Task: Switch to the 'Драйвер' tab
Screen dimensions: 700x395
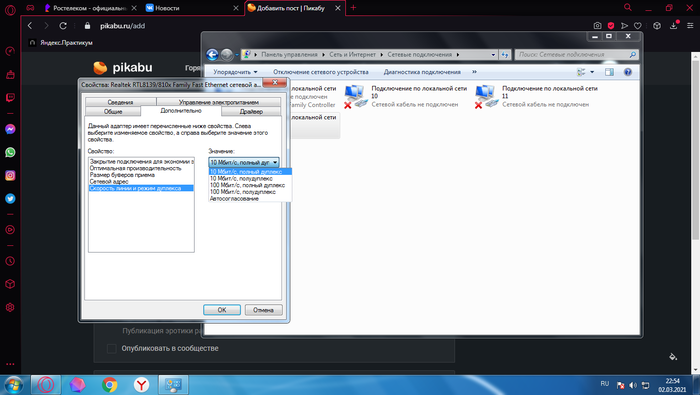Action: point(251,111)
